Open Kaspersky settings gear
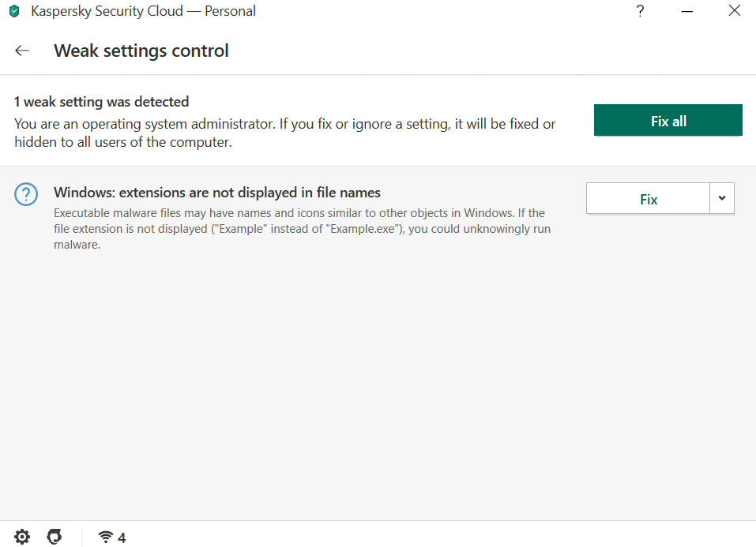 pyautogui.click(x=22, y=538)
